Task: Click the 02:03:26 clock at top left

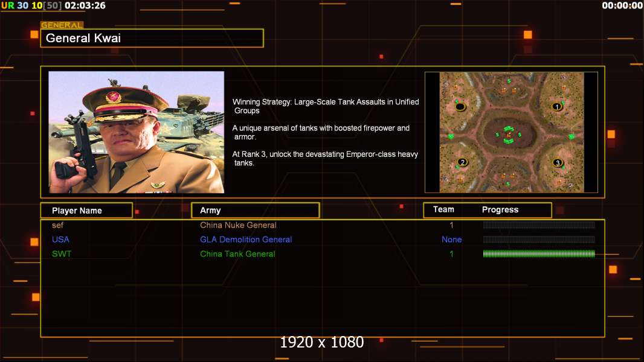Action: click(85, 6)
